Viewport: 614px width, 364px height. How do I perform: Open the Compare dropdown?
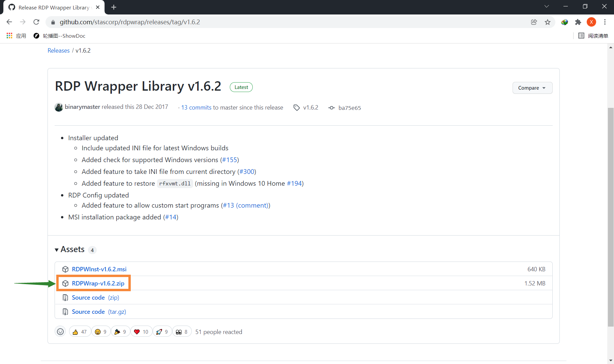[x=532, y=88]
